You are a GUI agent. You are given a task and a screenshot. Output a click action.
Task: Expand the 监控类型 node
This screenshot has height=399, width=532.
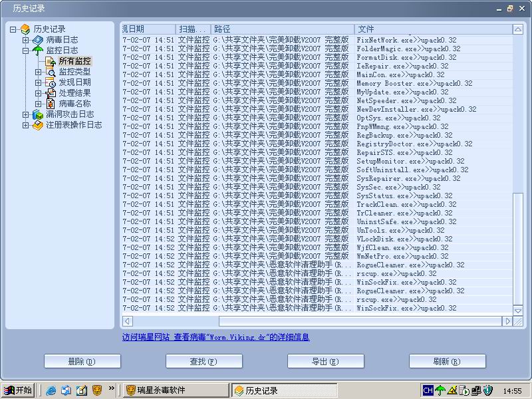pos(39,72)
